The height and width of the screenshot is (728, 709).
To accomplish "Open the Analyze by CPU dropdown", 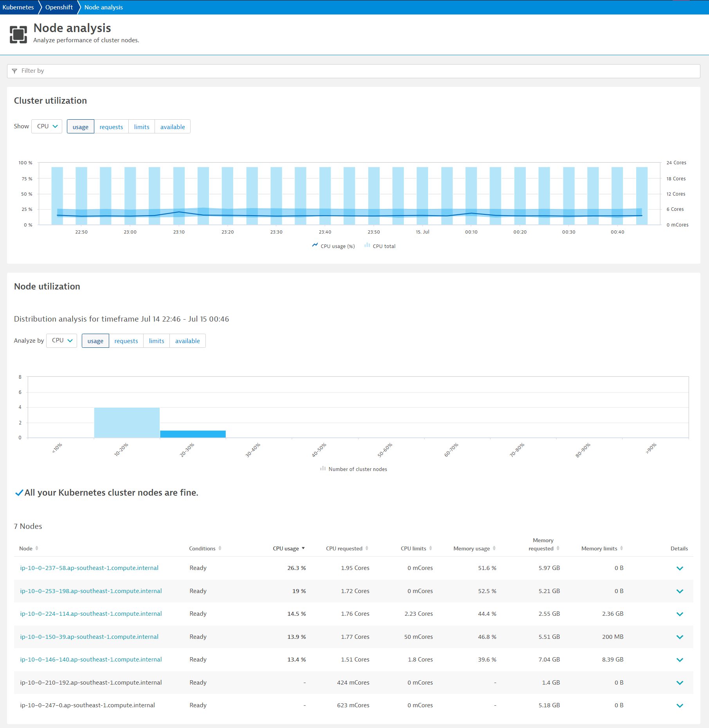I will click(62, 340).
